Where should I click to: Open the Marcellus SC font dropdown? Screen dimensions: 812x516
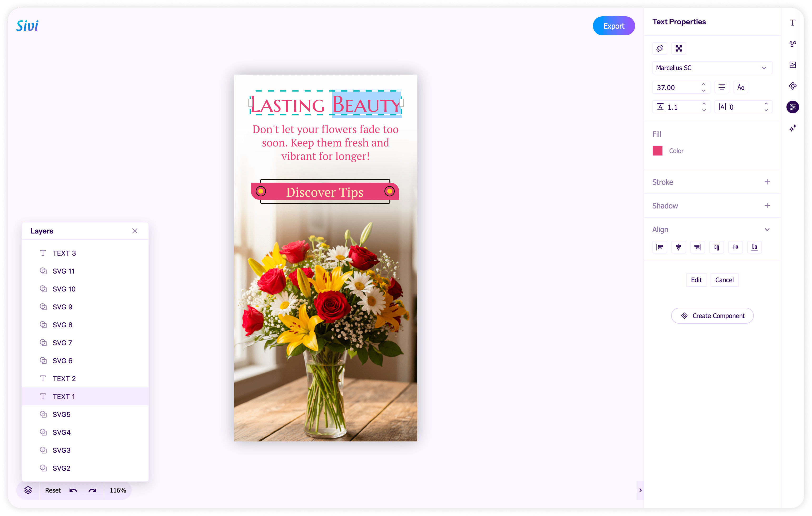(712, 67)
